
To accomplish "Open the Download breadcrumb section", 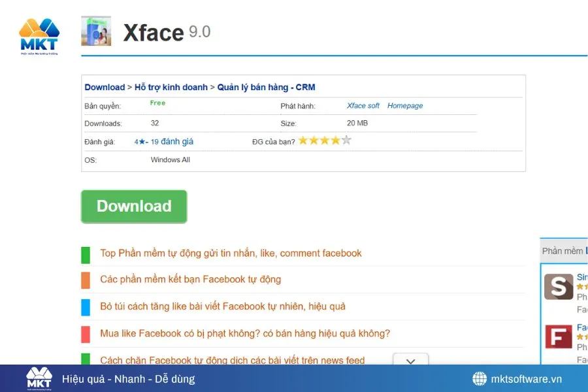I will point(105,87).
